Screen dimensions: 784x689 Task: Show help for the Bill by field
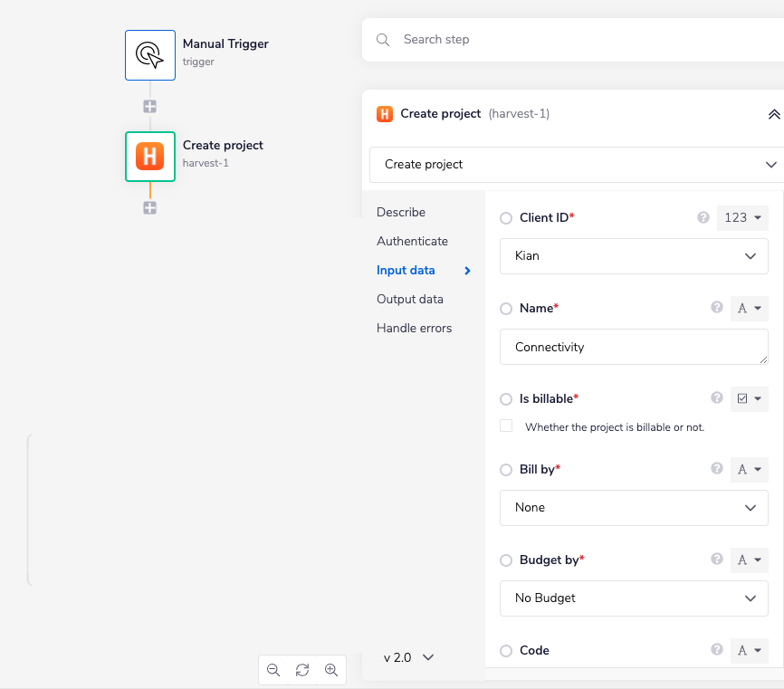717,470
